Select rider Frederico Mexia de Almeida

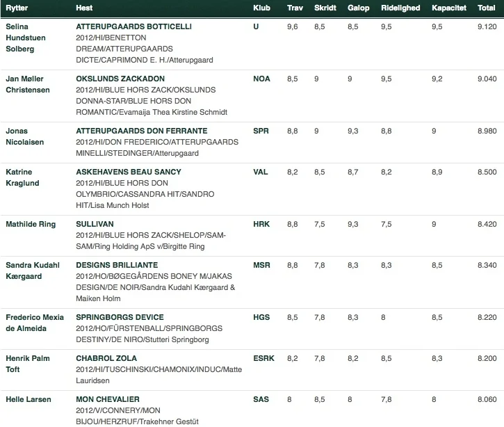(35, 323)
